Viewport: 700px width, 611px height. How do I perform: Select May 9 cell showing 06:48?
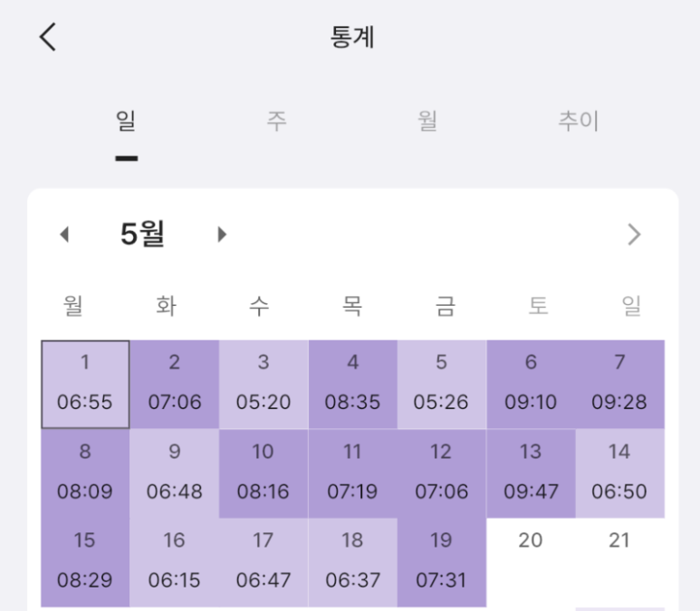(174, 473)
